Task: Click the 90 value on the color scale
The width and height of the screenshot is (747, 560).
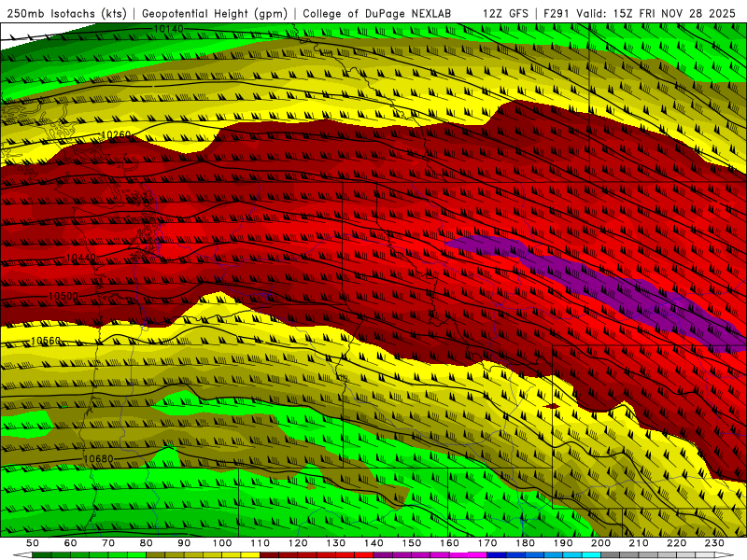Action: coord(184,543)
